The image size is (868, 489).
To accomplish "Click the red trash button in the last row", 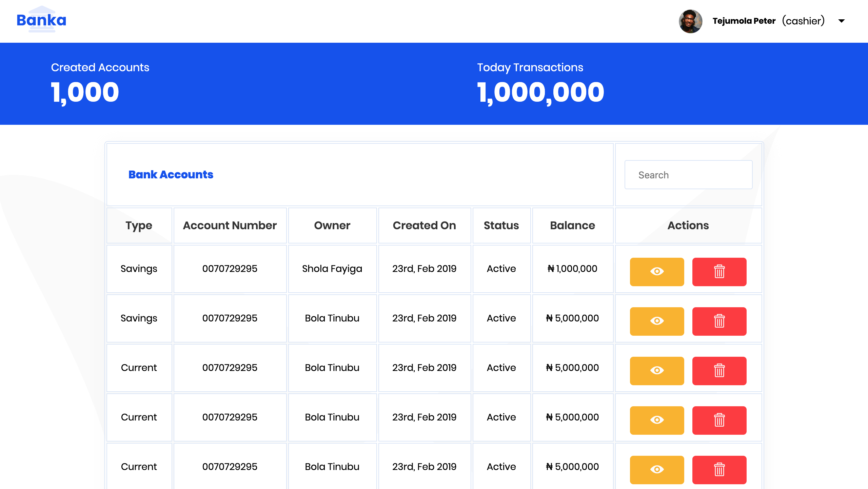I will coord(719,470).
